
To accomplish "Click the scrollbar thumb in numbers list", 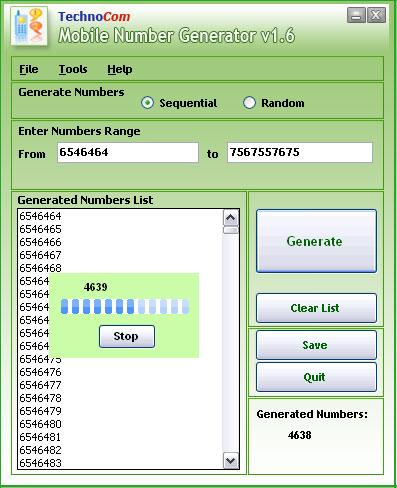I will [231, 230].
